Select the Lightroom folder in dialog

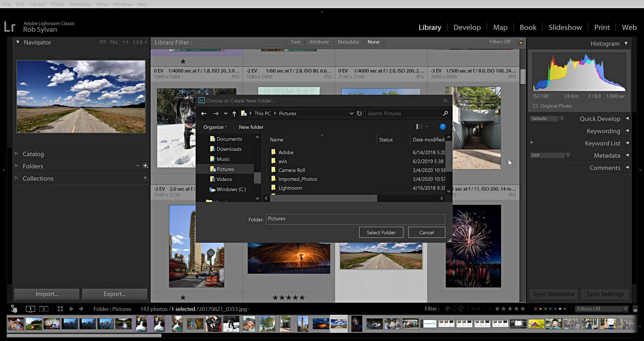(x=290, y=187)
